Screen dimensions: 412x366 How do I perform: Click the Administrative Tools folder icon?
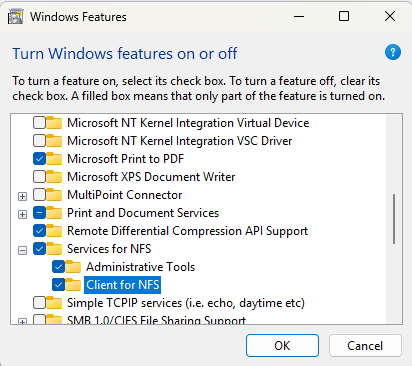73,267
